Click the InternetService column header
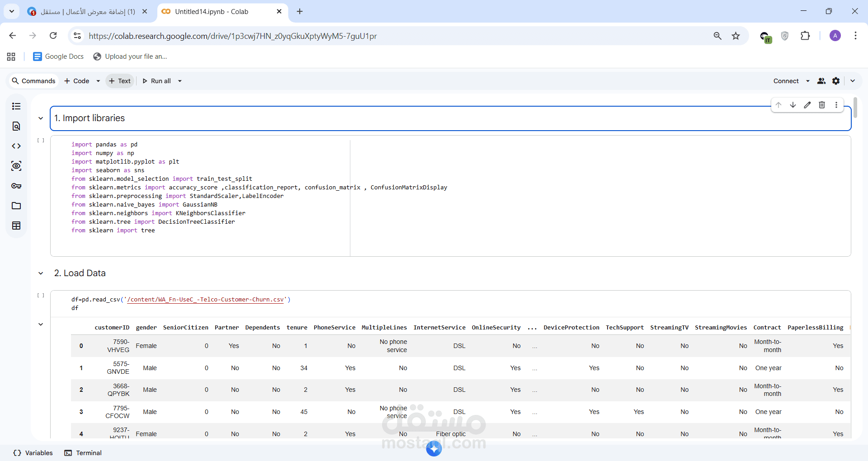The width and height of the screenshot is (868, 461). 439,328
